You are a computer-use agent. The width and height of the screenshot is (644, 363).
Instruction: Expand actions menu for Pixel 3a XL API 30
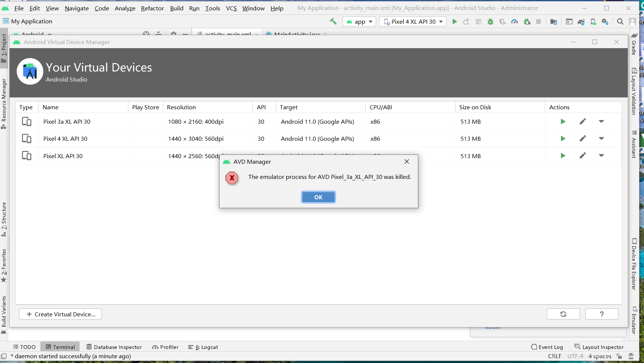click(x=601, y=121)
